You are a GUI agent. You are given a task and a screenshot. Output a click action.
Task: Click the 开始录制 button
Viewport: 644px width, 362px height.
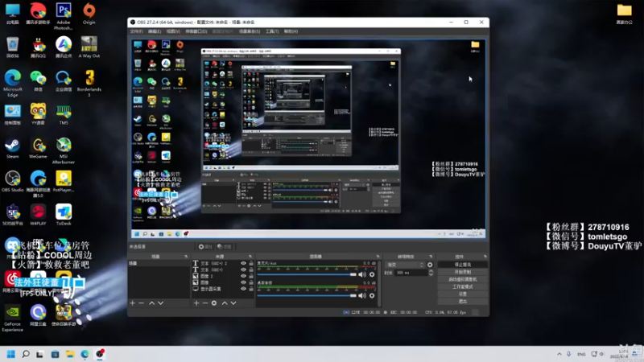463,272
